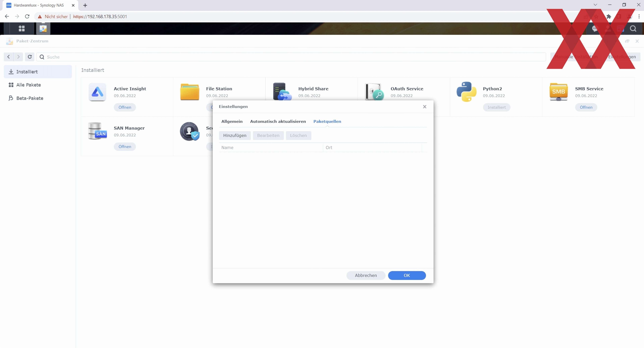Select the Paketquellen tab
The height and width of the screenshot is (348, 644).
pos(327,121)
